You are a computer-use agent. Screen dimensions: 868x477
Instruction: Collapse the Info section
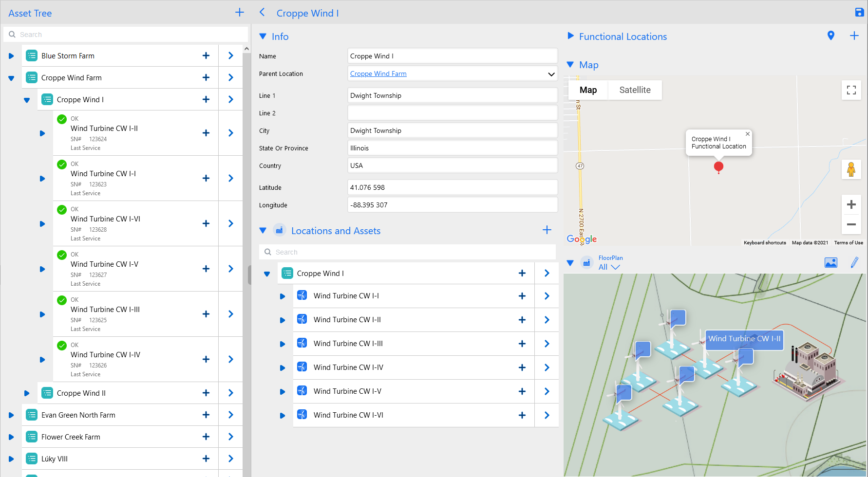coord(263,37)
